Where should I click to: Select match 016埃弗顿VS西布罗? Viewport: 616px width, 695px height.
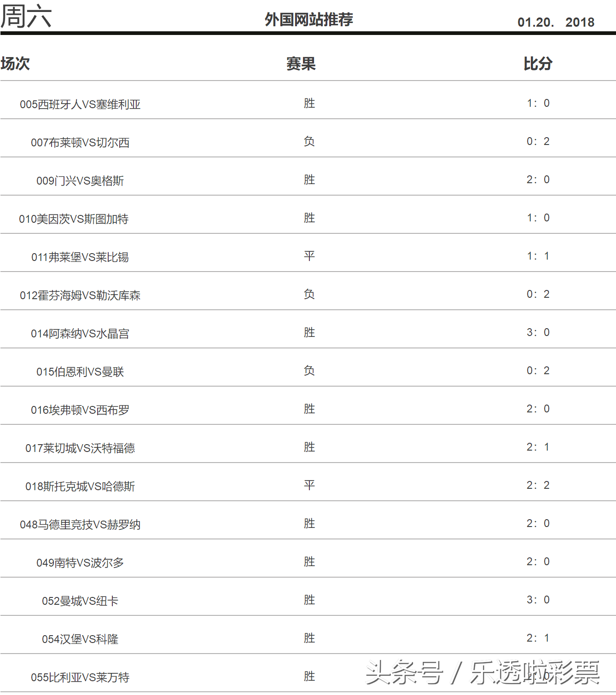click(x=80, y=410)
